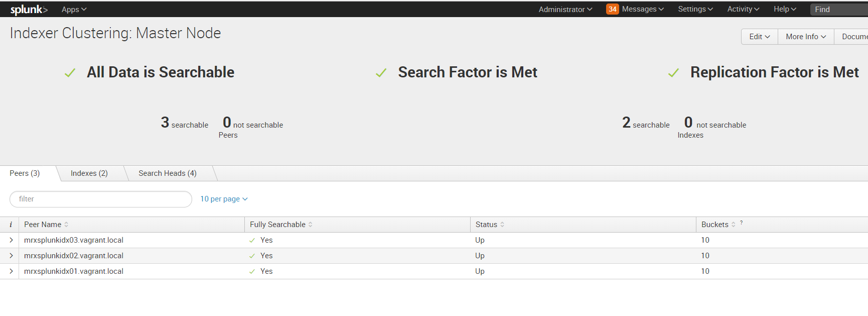Switch to the Search Heads (4) tab
This screenshot has height=316, width=868.
tap(168, 173)
